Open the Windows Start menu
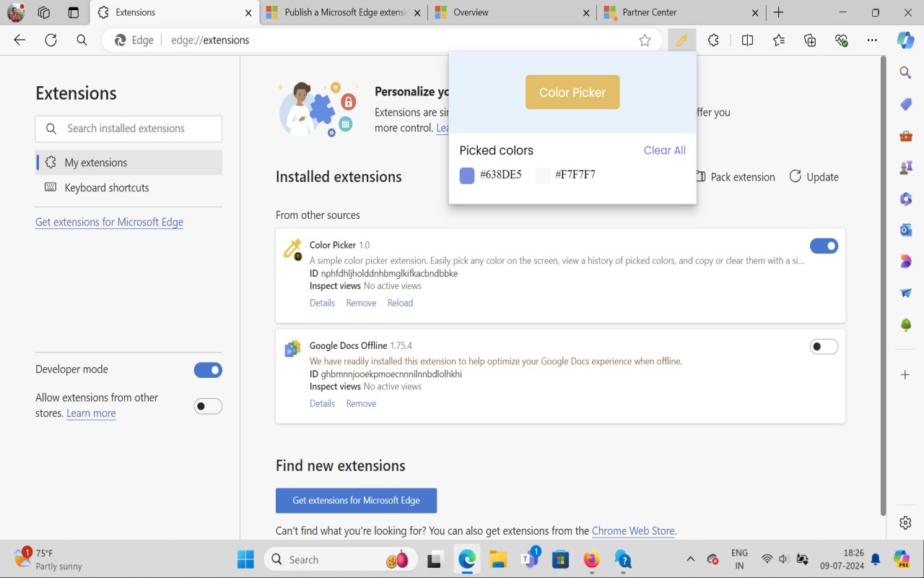Screen dimensions: 924x578 [245, 559]
